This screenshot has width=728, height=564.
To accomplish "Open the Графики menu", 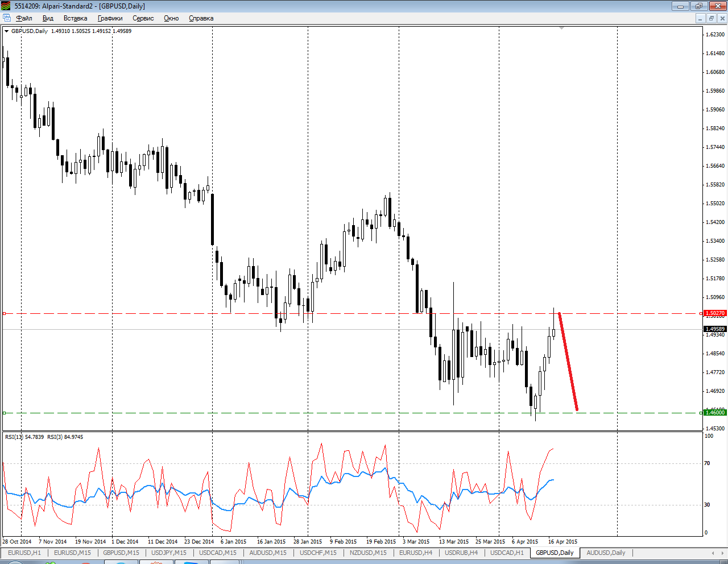I will (110, 18).
